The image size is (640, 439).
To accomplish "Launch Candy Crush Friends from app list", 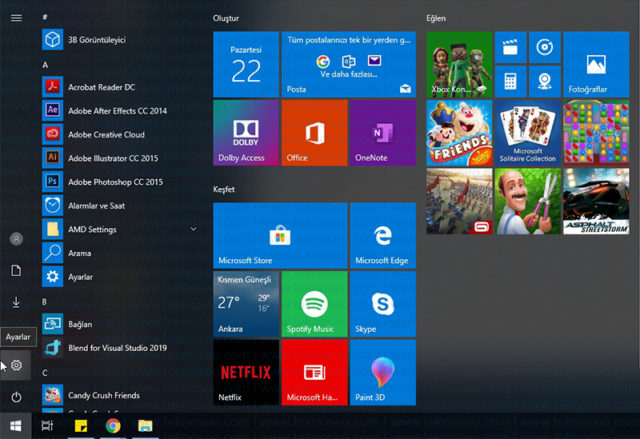I will tap(120, 395).
